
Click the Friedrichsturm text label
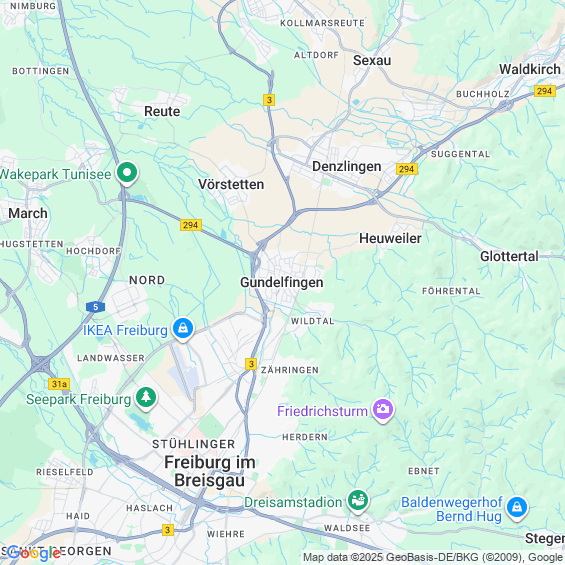tap(322, 411)
